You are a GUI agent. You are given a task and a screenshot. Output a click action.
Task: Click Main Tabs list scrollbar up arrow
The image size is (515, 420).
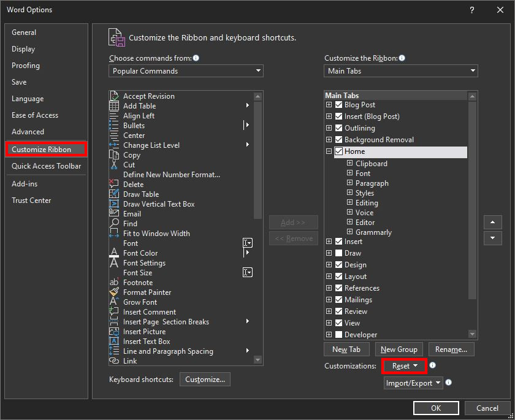click(472, 96)
